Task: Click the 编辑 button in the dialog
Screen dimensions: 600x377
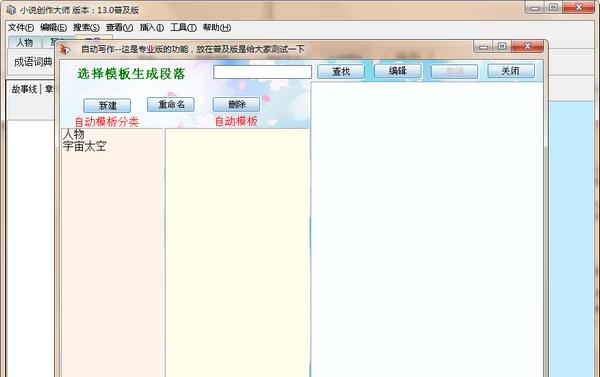Action: pyautogui.click(x=398, y=71)
